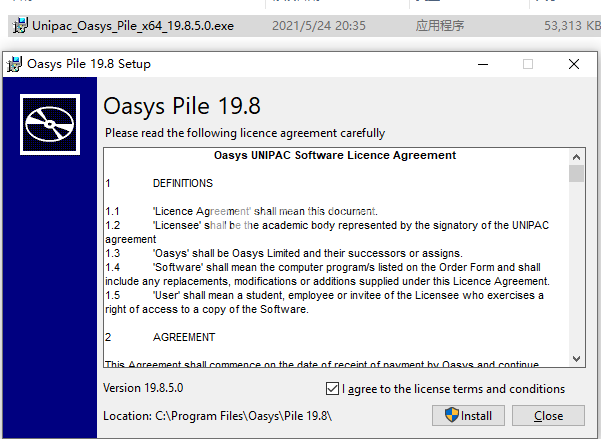This screenshot has height=439, width=601.
Task: Minimize the Oasys Pile Setup window
Action: [x=483, y=64]
